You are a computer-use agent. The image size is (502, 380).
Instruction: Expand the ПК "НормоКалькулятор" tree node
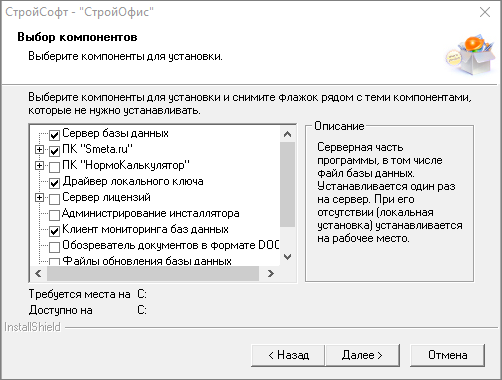point(39,166)
